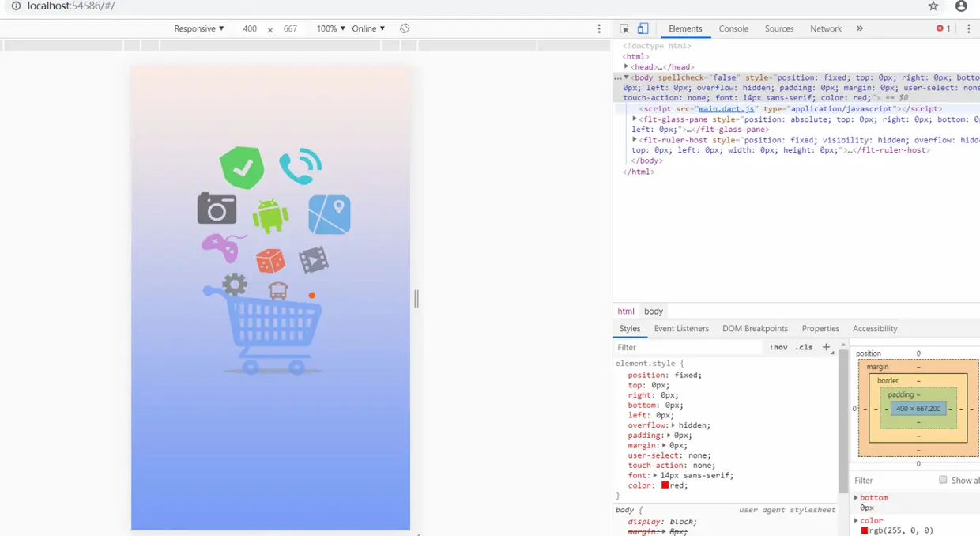The width and height of the screenshot is (980, 536).
Task: Select body in the breadcrumb bar
Action: point(654,311)
